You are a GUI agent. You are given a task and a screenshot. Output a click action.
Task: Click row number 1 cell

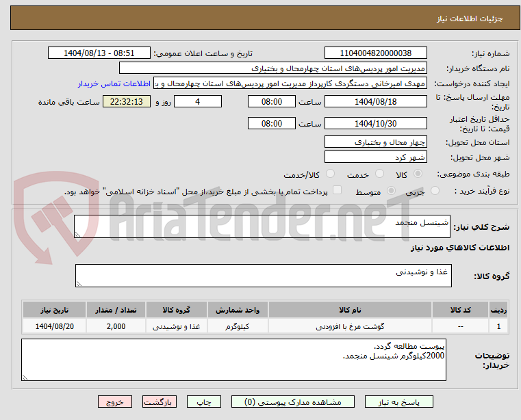pyautogui.click(x=498, y=326)
